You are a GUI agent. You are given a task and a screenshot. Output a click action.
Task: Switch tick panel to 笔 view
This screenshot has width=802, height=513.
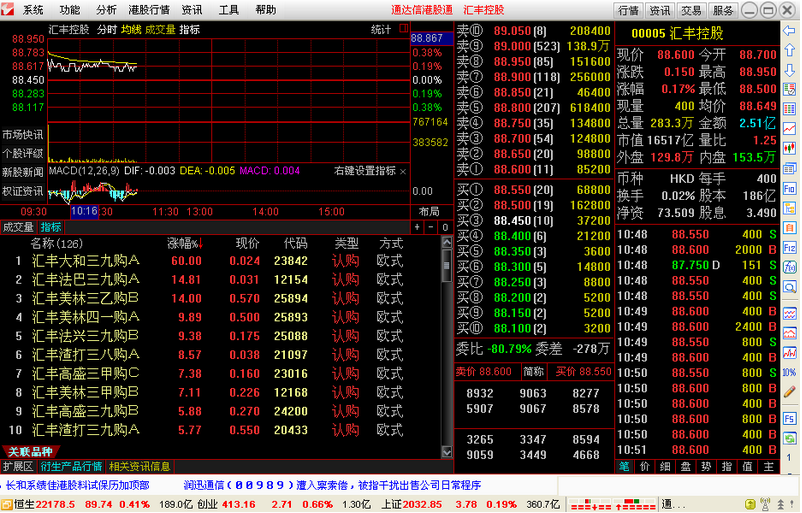624,466
